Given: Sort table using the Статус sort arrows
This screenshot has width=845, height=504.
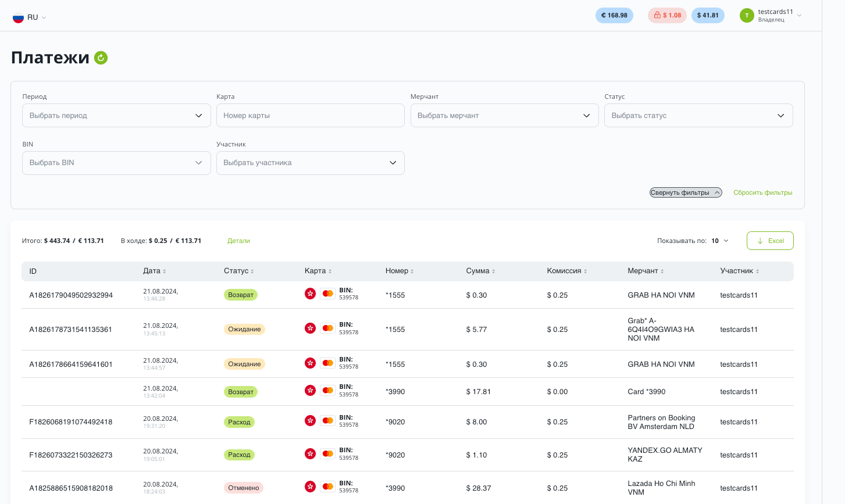Looking at the screenshot, I should pos(252,271).
